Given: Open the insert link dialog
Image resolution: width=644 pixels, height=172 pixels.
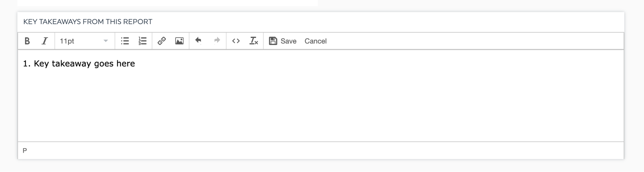Looking at the screenshot, I should 162,41.
